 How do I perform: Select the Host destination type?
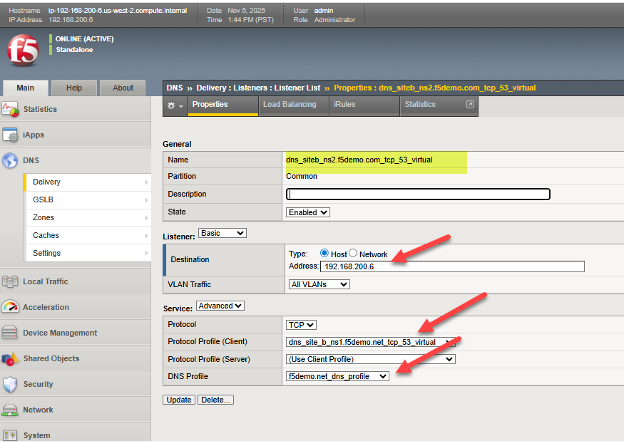point(323,254)
